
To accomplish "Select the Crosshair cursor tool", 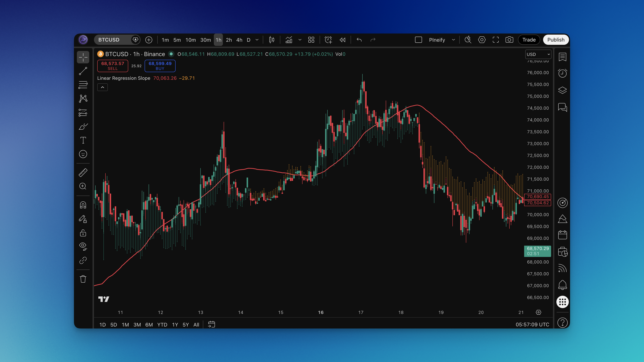I will pos(83,57).
